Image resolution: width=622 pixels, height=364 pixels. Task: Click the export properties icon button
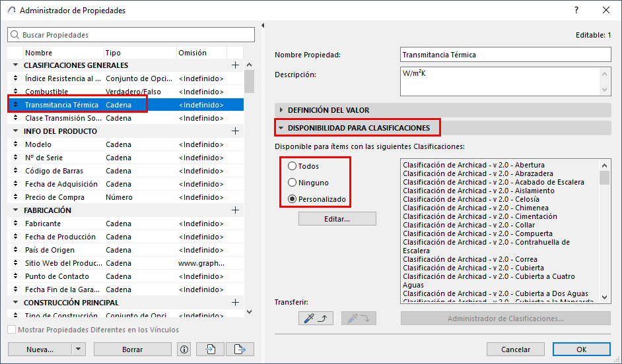click(x=240, y=349)
